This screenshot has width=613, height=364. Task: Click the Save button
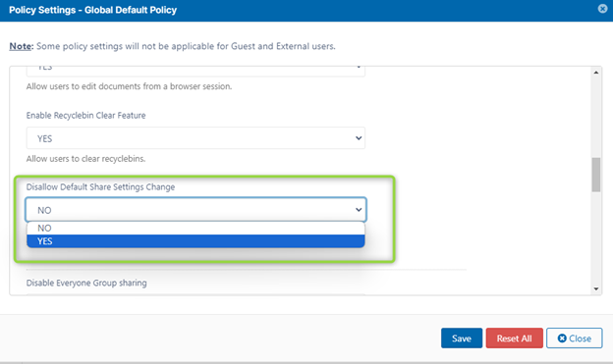[462, 338]
